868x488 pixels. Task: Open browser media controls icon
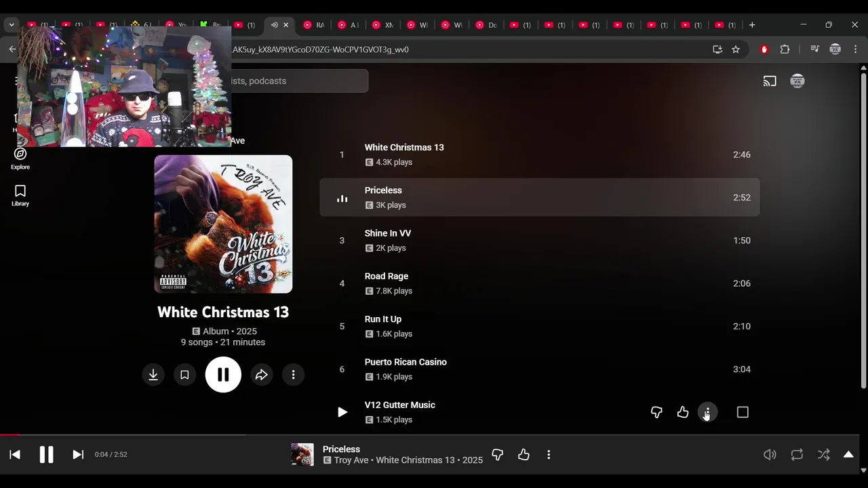[x=814, y=49]
